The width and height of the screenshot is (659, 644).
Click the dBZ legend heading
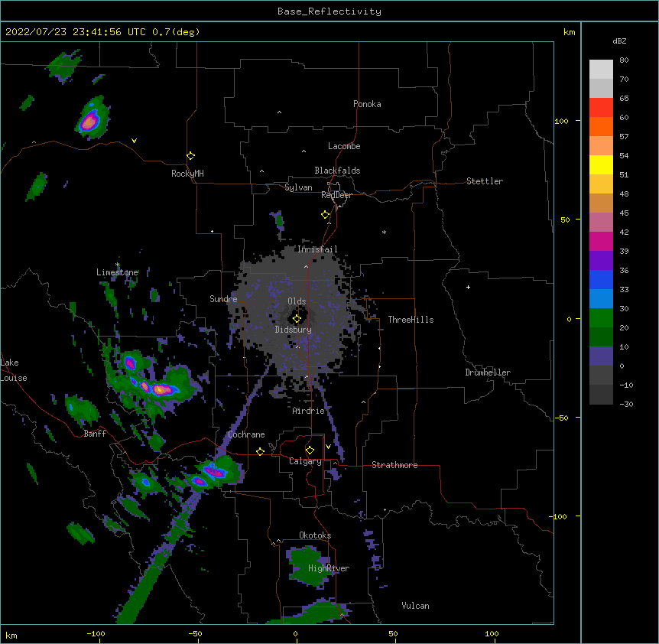point(619,41)
